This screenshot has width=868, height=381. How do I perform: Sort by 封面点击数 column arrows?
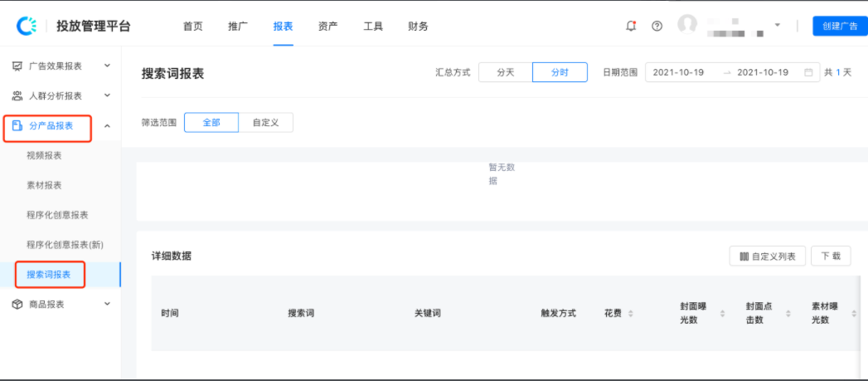[788, 314]
